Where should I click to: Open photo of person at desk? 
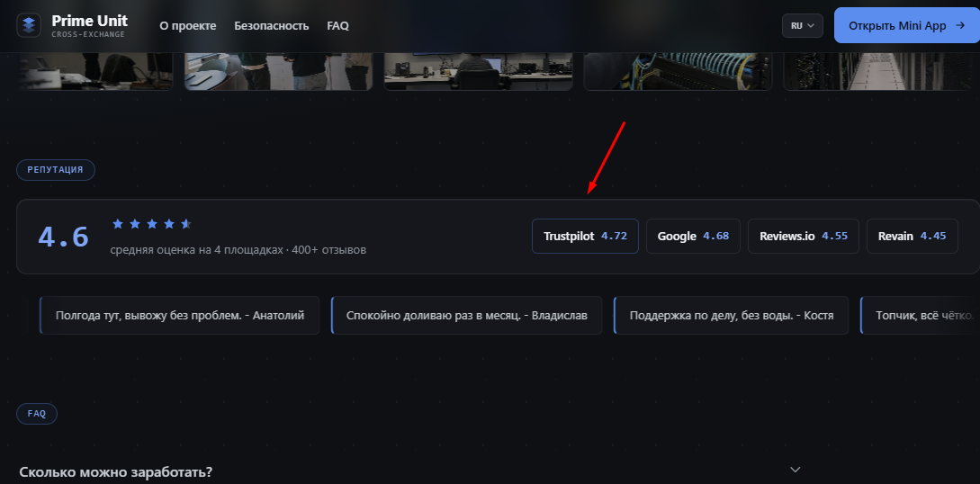click(x=478, y=71)
